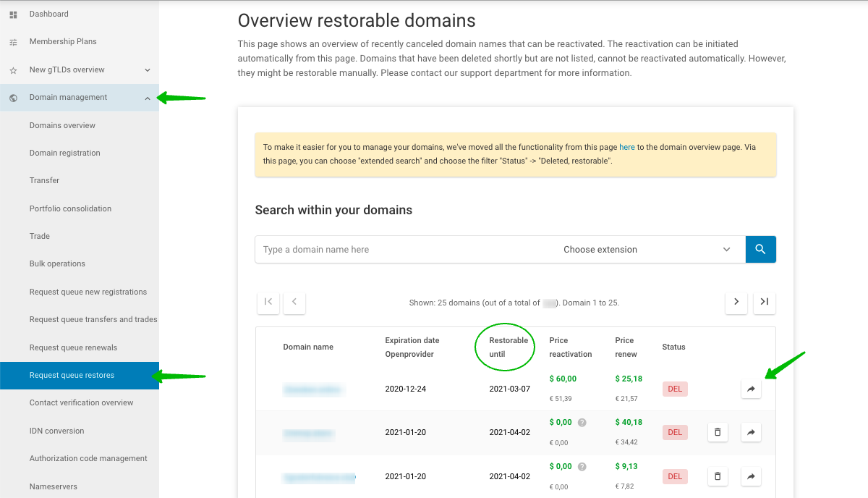
Task: Click the renew price $ 25,18
Action: point(629,379)
